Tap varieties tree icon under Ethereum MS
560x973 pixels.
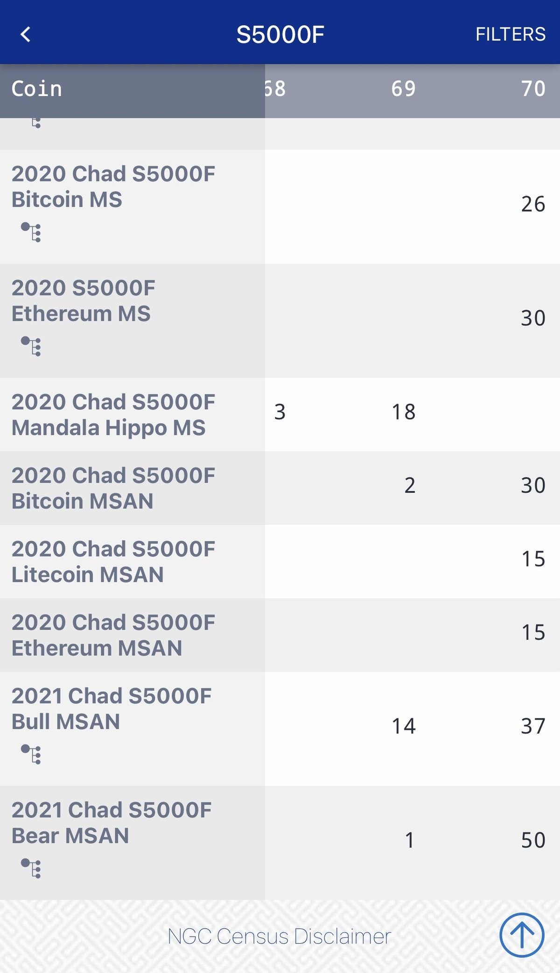click(31, 346)
